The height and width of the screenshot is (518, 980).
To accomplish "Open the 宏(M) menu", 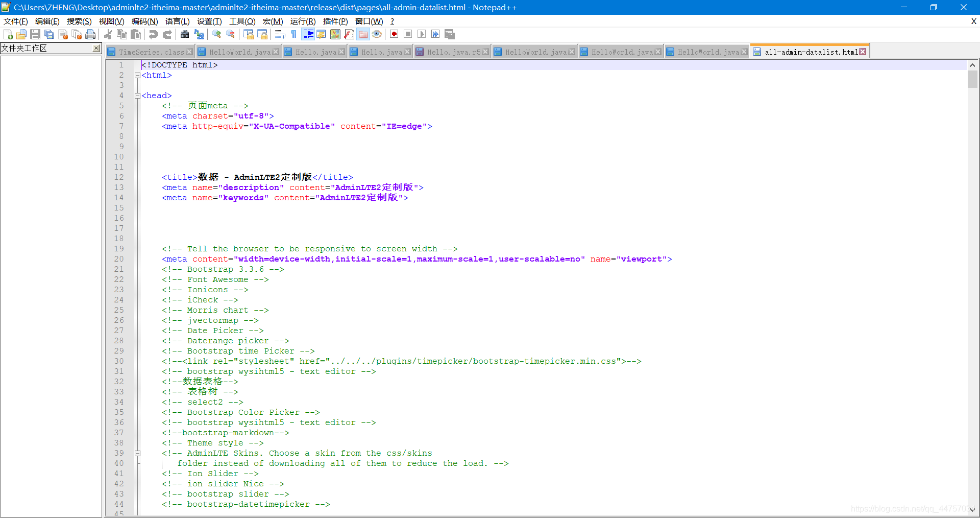I will 273,21.
